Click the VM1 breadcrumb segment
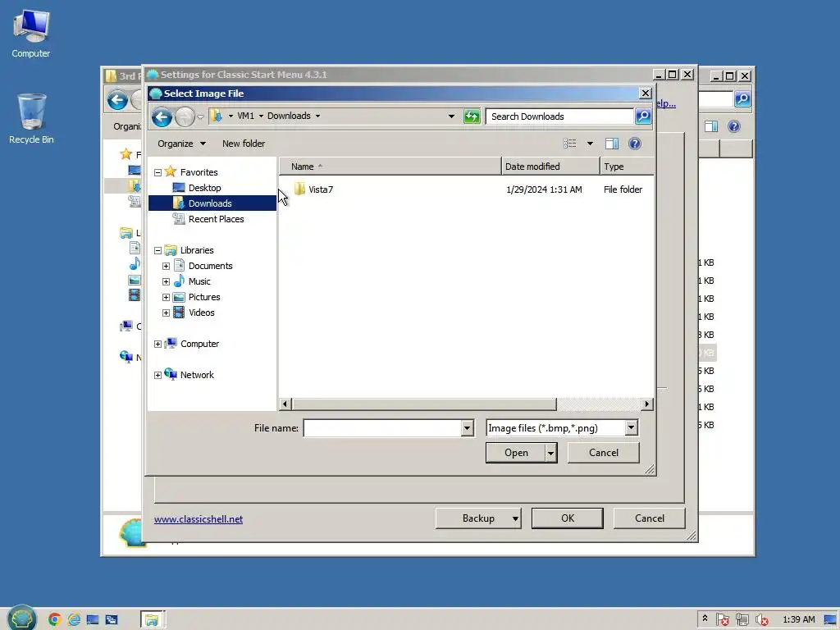The height and width of the screenshot is (630, 840). (246, 116)
